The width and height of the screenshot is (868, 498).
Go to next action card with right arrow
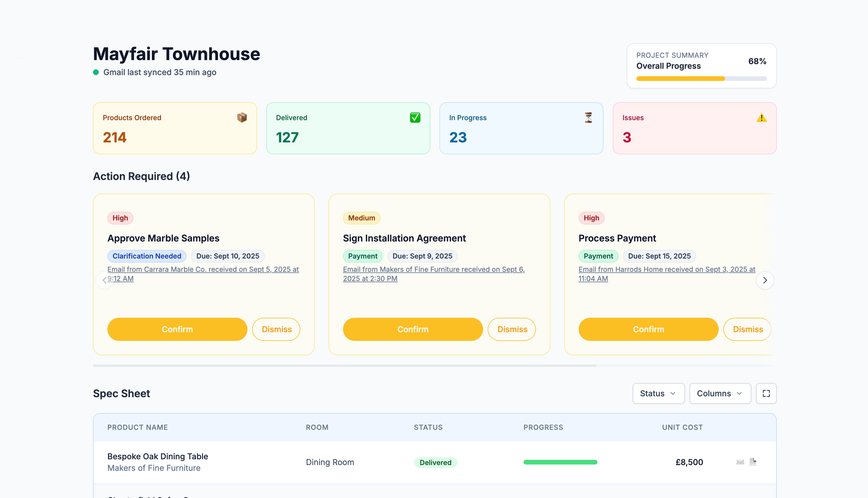(x=765, y=280)
